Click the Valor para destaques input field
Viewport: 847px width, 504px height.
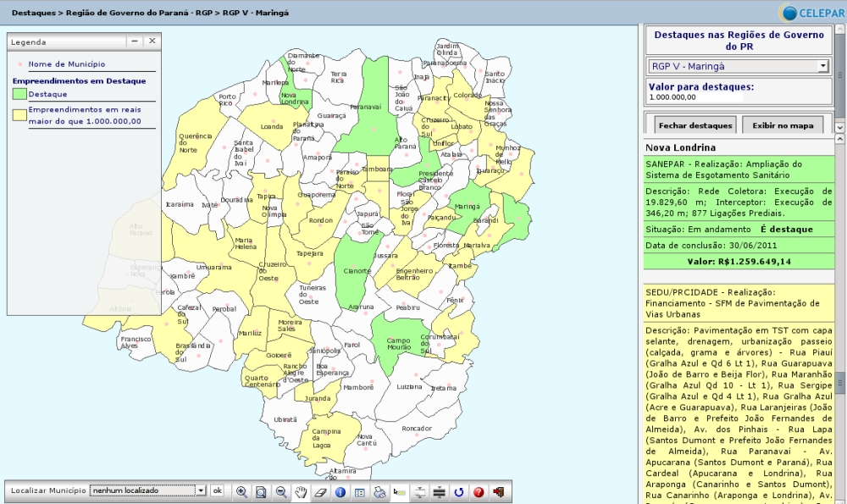739,97
